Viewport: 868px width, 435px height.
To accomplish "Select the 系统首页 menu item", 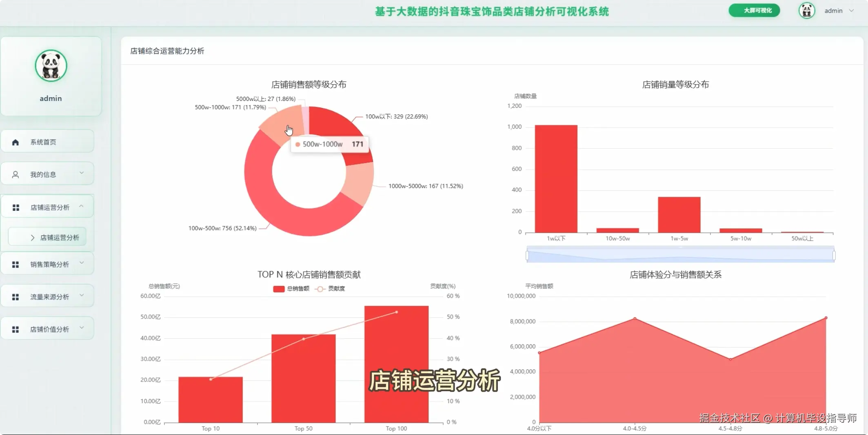I will click(43, 142).
